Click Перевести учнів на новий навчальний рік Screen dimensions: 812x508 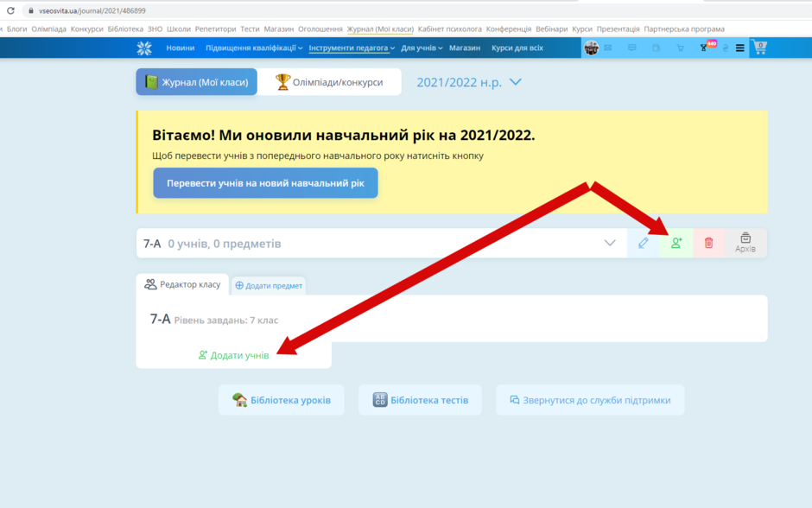[x=265, y=183]
